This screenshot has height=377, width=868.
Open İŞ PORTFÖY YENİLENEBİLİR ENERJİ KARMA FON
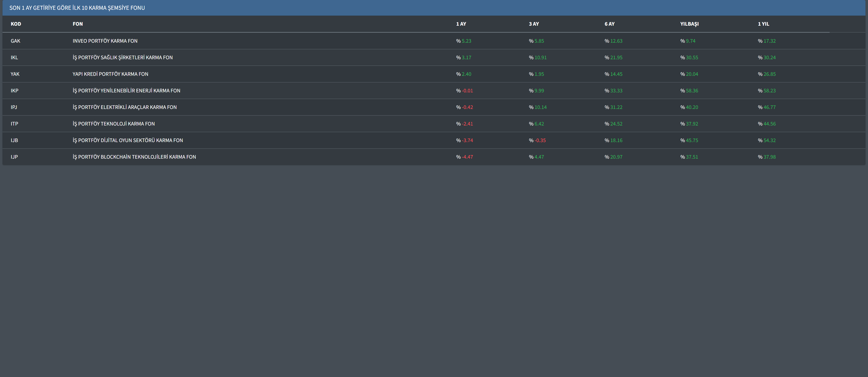click(126, 91)
